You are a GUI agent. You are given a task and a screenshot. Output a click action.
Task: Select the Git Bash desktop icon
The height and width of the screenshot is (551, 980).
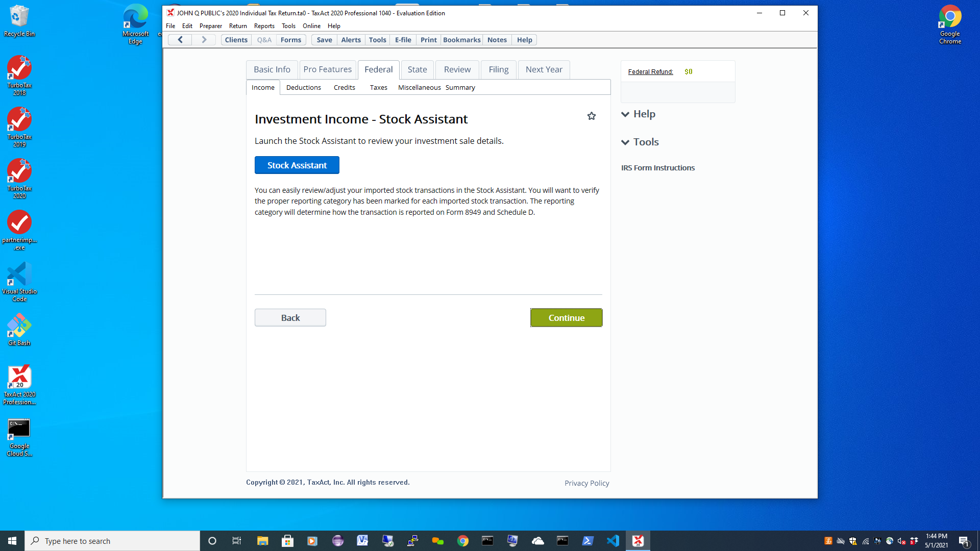point(19,330)
